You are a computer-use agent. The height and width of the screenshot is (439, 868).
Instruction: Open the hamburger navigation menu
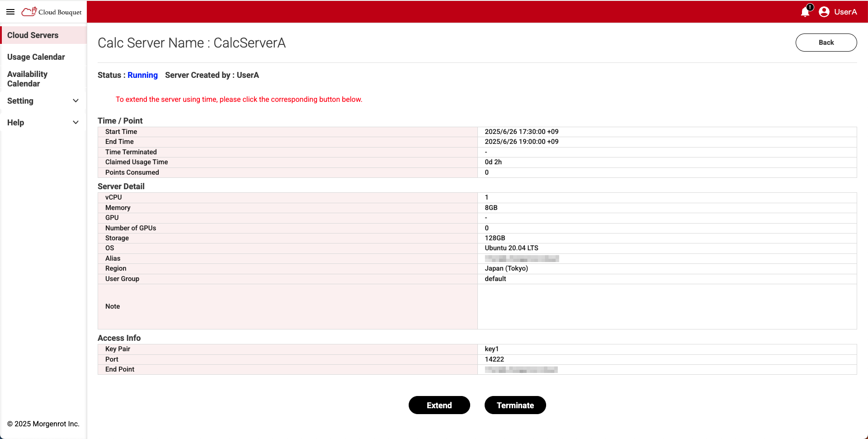(10, 12)
